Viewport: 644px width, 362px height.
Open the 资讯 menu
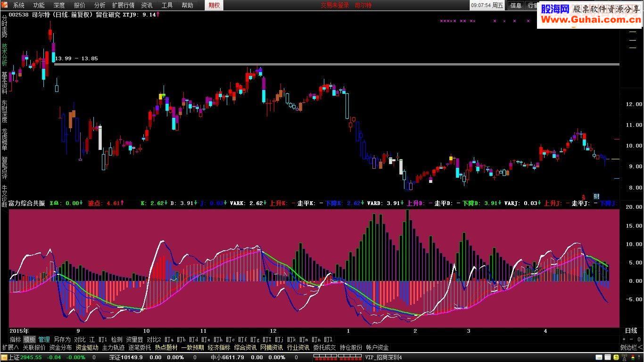(x=147, y=5)
